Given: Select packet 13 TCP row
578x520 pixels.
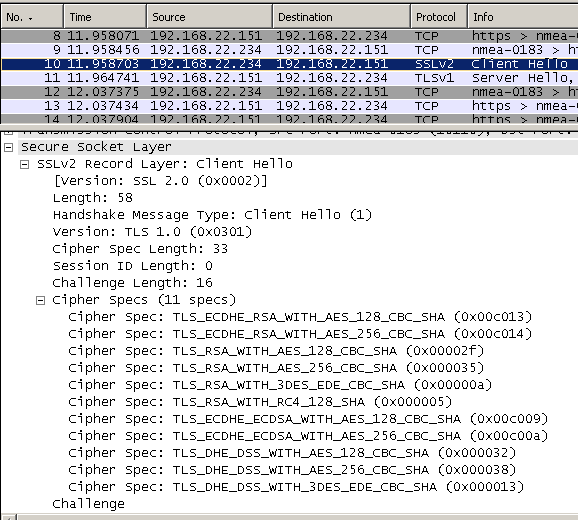Looking at the screenshot, I should [289, 106].
